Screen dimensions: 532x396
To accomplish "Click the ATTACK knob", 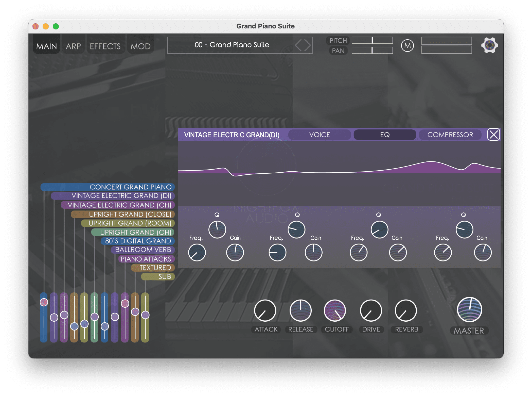I will (x=265, y=310).
